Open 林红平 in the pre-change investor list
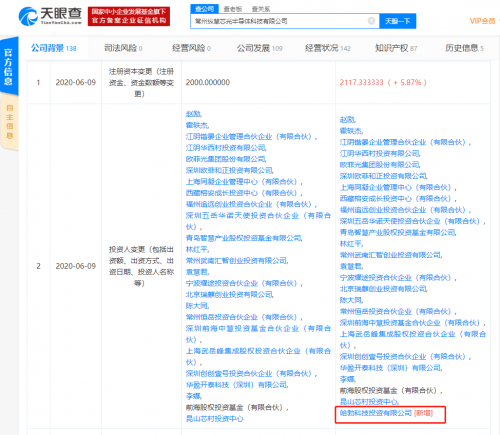500x435 pixels. pos(197,249)
